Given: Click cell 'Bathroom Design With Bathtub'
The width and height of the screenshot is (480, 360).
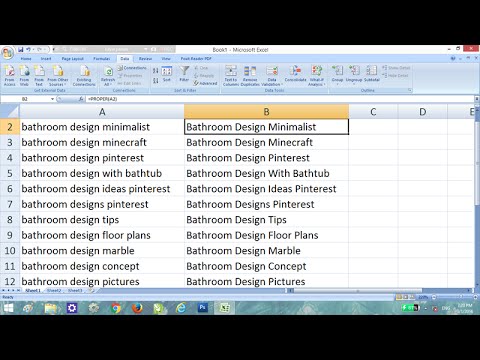Looking at the screenshot, I should pos(266,173).
